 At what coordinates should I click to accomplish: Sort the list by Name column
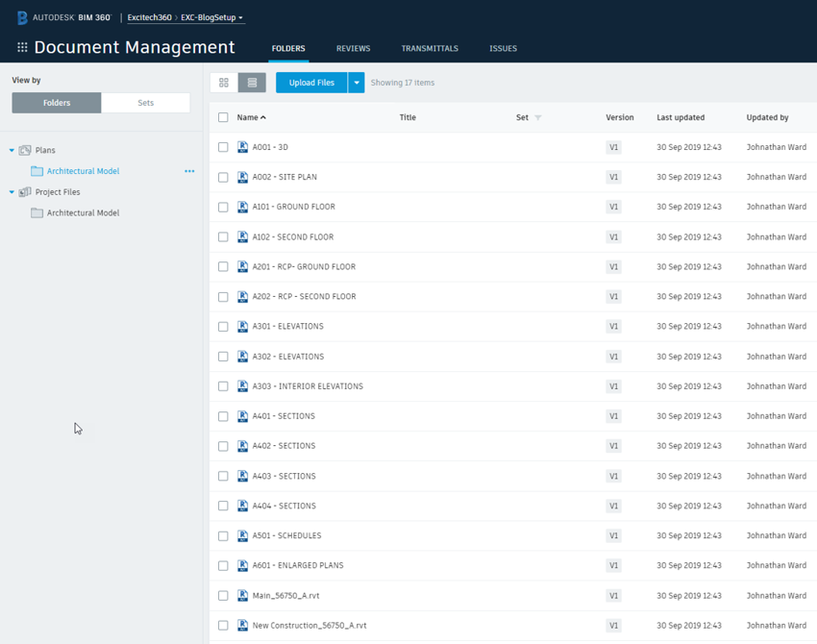251,117
